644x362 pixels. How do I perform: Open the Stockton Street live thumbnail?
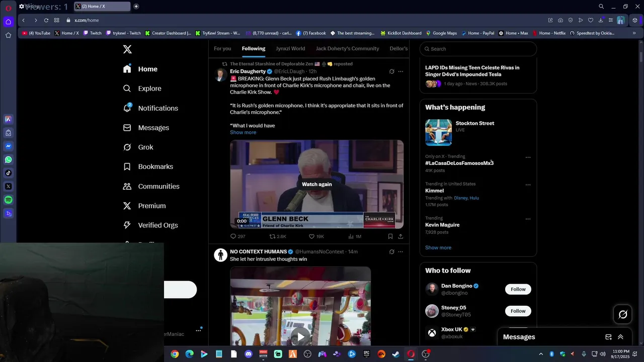[x=438, y=132]
